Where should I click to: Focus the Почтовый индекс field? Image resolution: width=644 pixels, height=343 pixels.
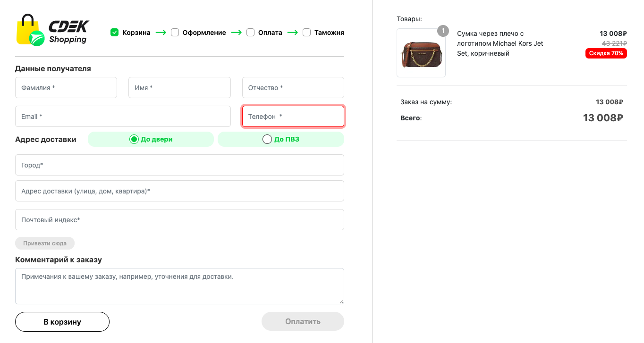point(179,220)
